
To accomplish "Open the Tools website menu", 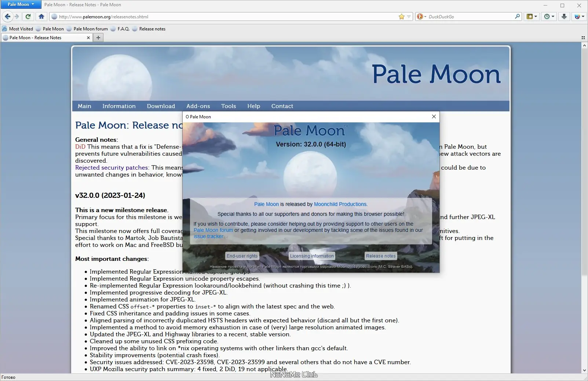I will tap(229, 106).
